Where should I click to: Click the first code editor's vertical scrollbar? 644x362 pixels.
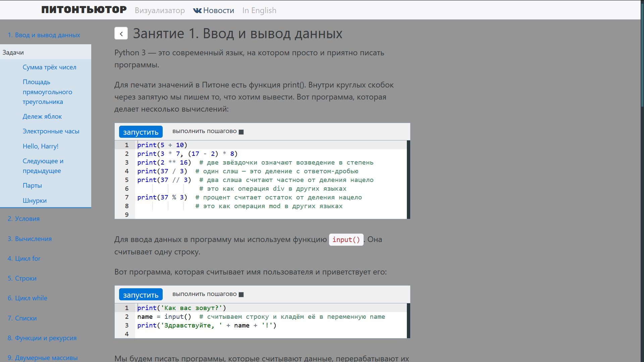(409, 180)
